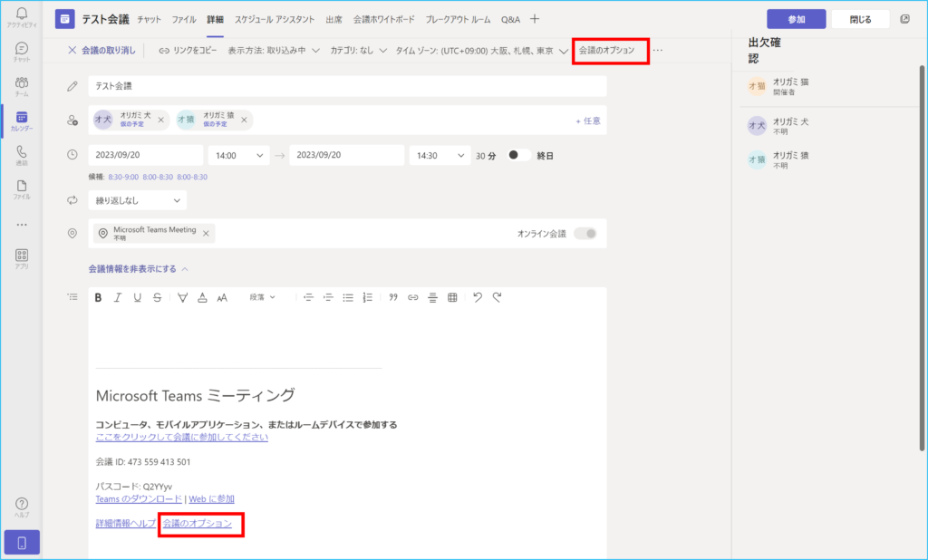This screenshot has width=928, height=560.
Task: Insert a bulleted list
Action: [348, 297]
